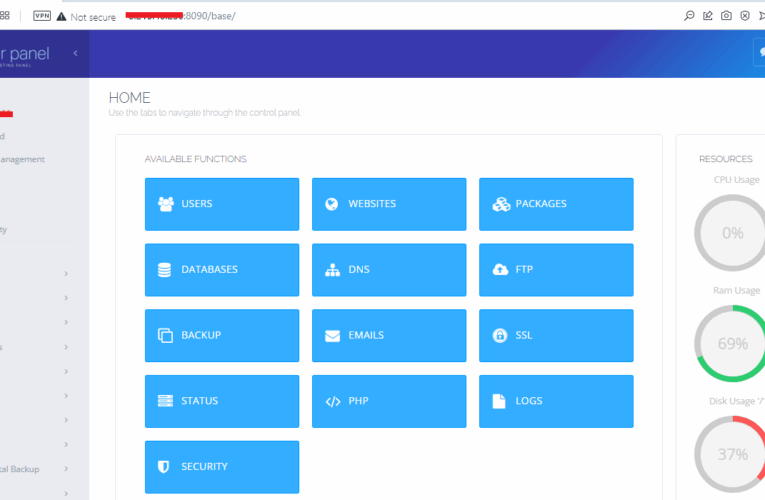Open the 'anagement' sidebar menu item
The height and width of the screenshot is (500, 765).
coord(22,160)
